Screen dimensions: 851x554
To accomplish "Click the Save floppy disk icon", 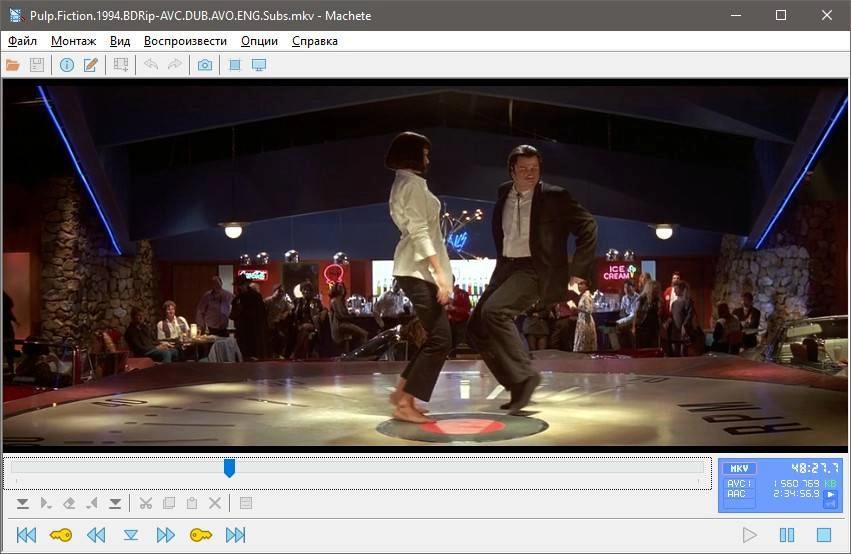I will pos(36,65).
